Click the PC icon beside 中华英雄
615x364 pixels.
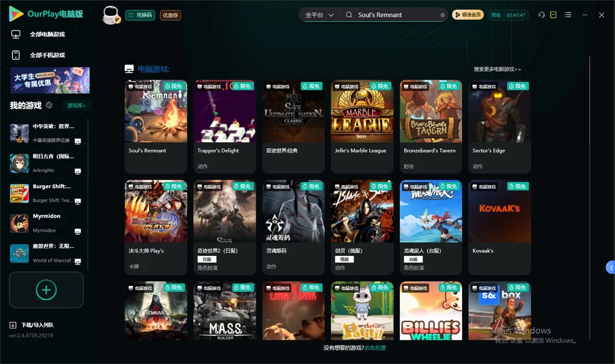(x=77, y=141)
